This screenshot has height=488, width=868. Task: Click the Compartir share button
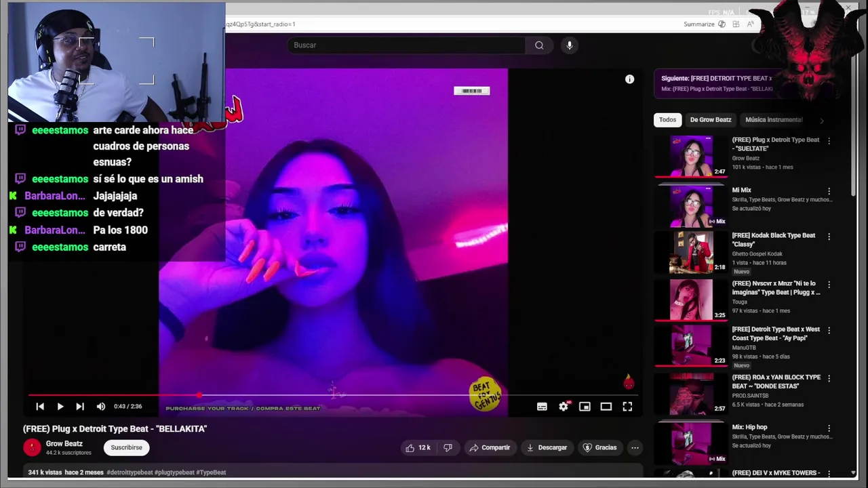coord(490,447)
